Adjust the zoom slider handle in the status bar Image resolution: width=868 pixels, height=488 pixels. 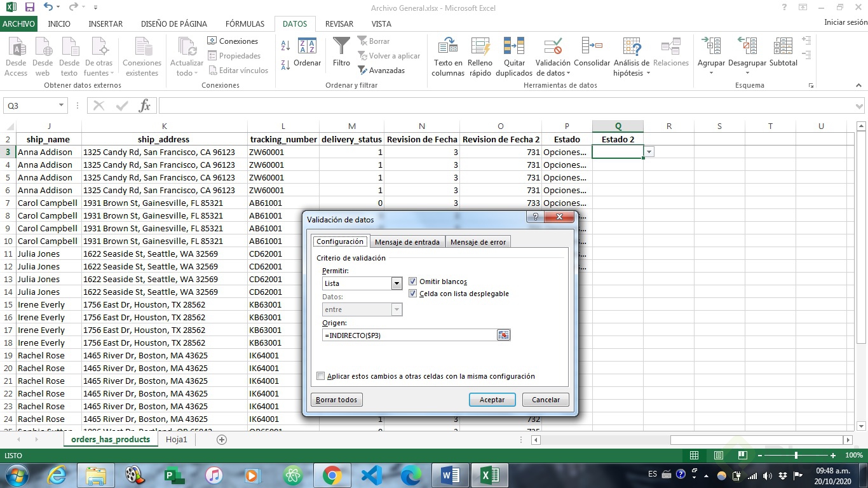click(796, 456)
